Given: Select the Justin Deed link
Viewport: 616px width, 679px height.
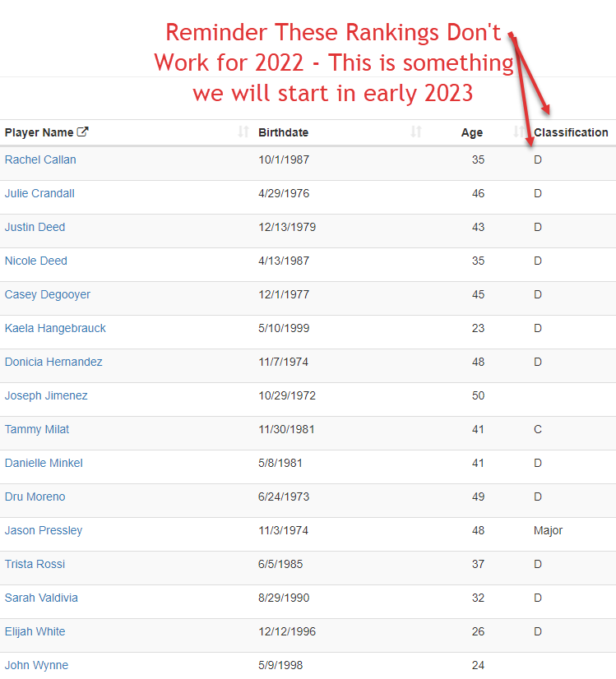Looking at the screenshot, I should pyautogui.click(x=35, y=227).
